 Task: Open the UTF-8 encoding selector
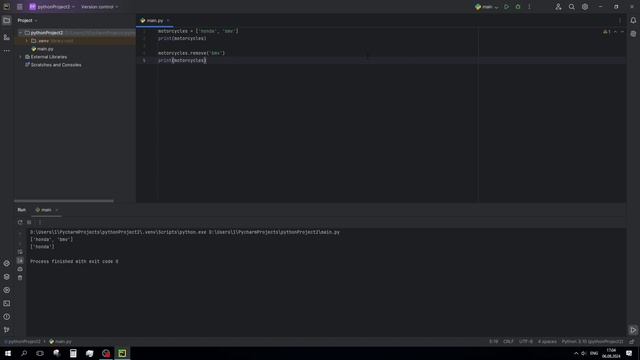tap(526, 342)
